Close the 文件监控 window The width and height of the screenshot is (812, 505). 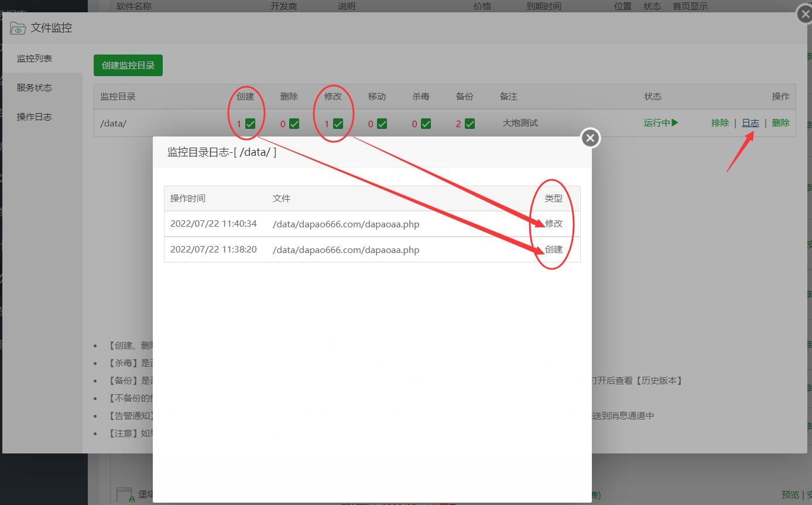coord(804,15)
